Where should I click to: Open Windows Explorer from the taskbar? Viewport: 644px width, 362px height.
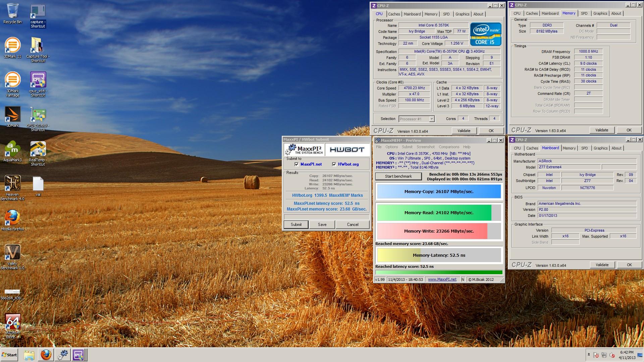[29, 355]
